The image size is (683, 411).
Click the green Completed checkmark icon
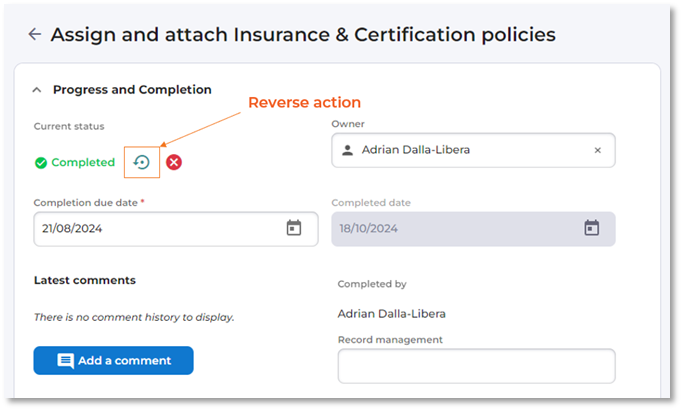41,162
